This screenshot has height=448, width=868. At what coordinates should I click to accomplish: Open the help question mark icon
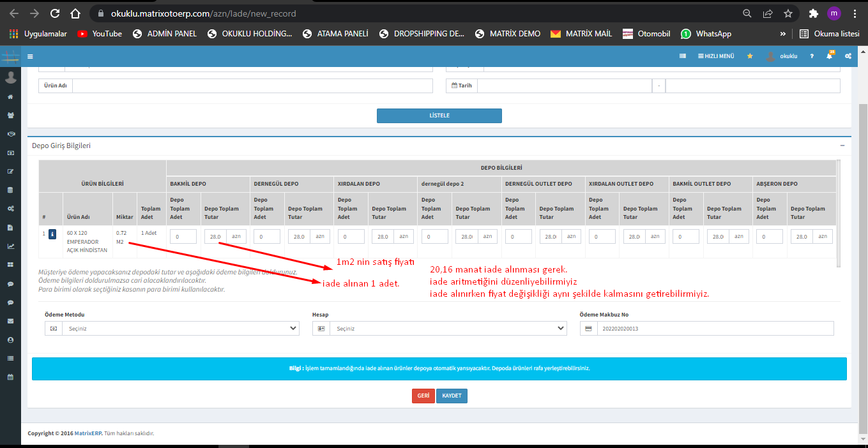point(812,56)
